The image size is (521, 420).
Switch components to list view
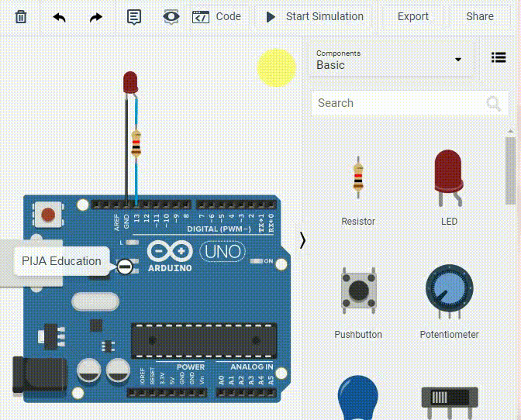click(499, 57)
